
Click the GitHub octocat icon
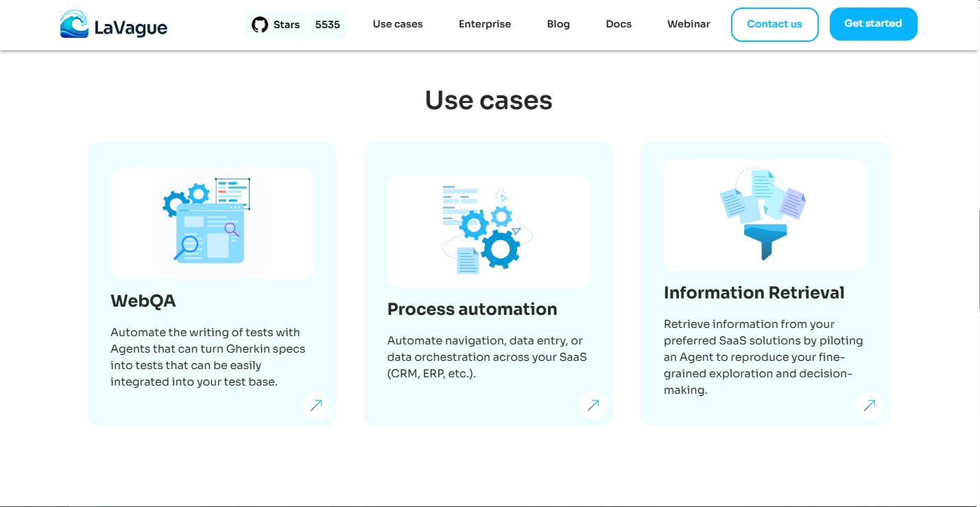[260, 25]
